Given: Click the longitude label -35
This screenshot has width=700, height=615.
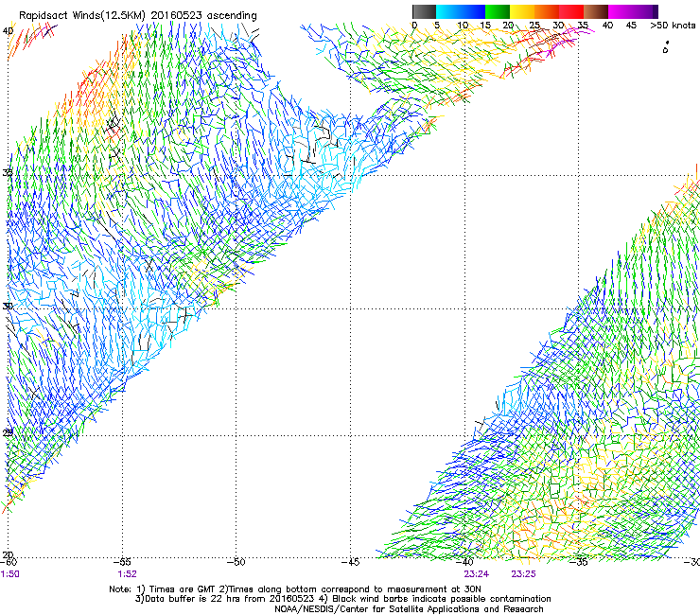Looking at the screenshot, I should coord(579,562).
